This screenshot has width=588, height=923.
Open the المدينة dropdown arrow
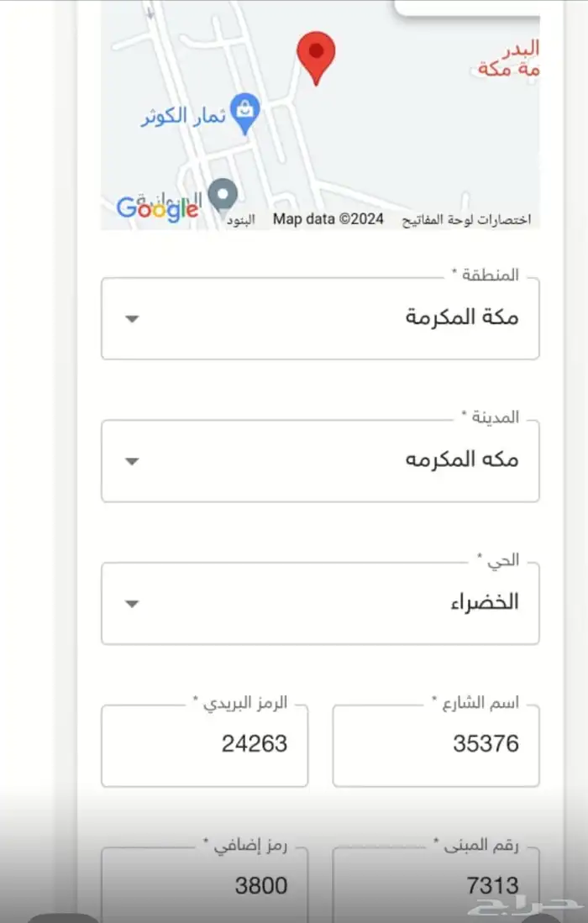click(x=131, y=461)
